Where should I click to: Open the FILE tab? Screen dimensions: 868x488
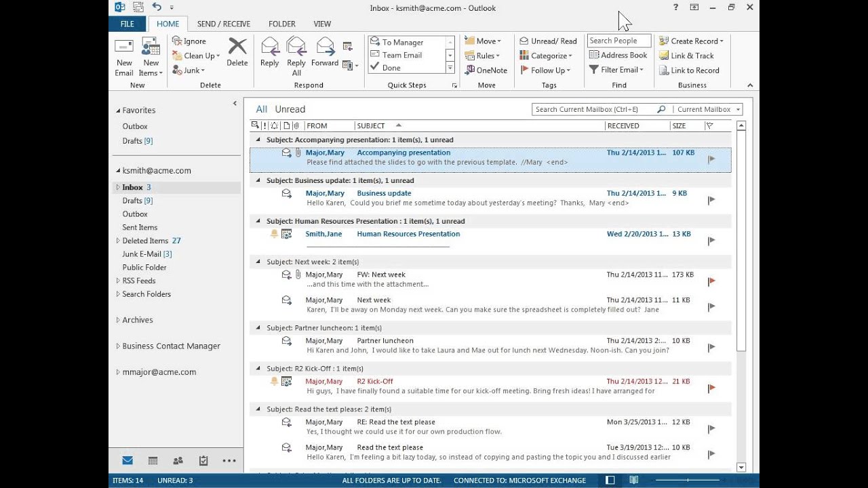pos(127,24)
